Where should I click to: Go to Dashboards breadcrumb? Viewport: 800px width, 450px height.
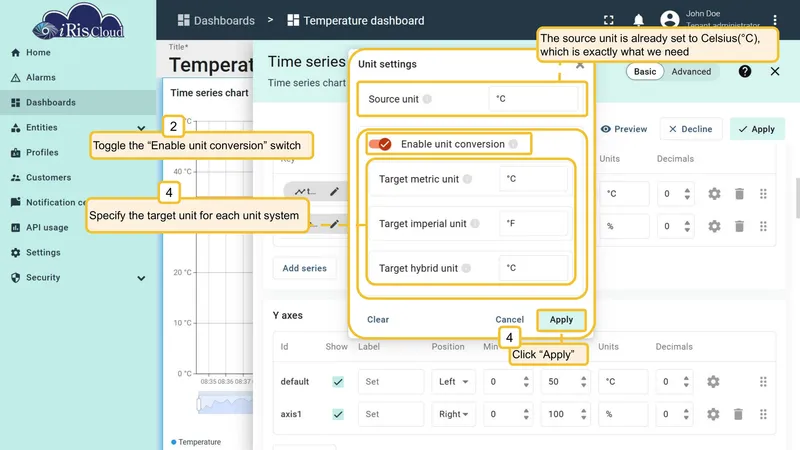[x=216, y=20]
